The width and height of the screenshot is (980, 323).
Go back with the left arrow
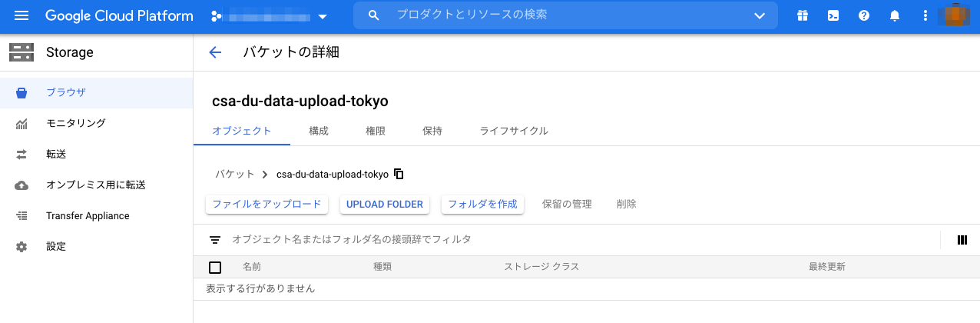215,52
